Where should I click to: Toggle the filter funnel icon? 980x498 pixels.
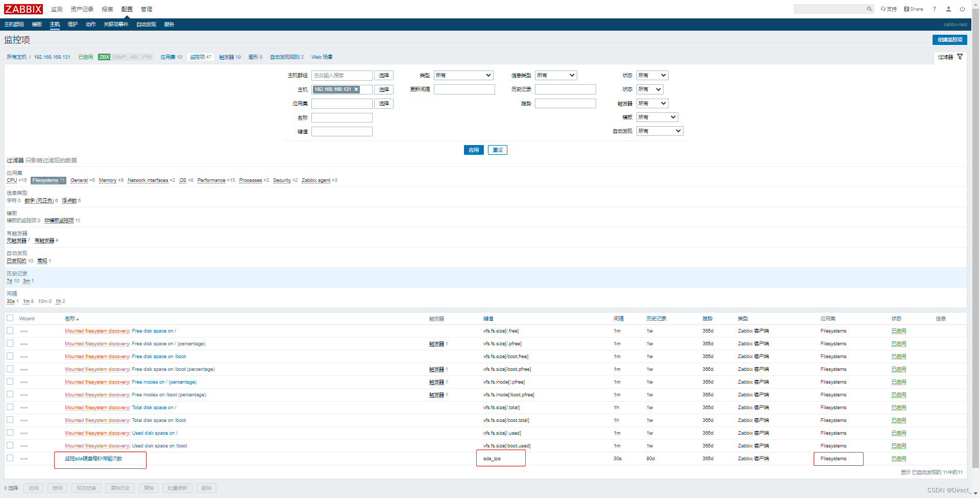[960, 57]
